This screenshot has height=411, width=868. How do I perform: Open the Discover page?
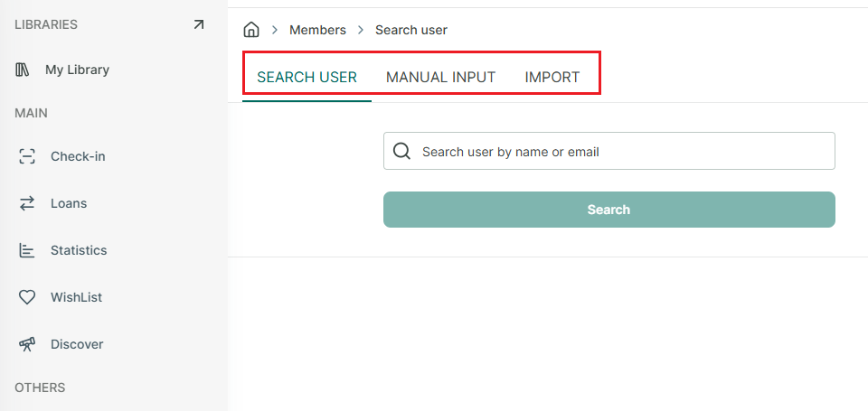point(77,344)
